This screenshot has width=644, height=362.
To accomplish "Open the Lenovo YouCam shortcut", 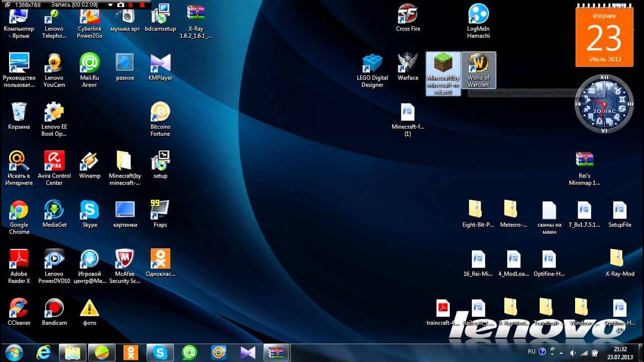I will [x=54, y=70].
